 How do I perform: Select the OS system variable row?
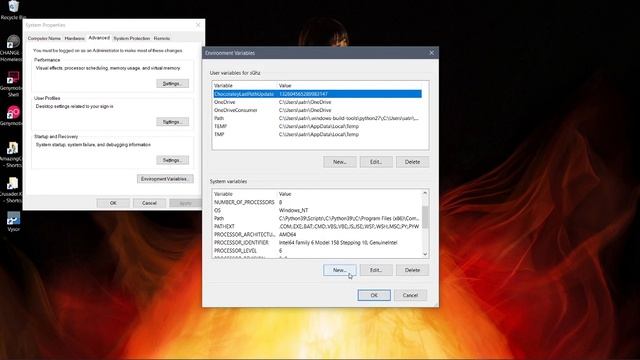coord(317,211)
